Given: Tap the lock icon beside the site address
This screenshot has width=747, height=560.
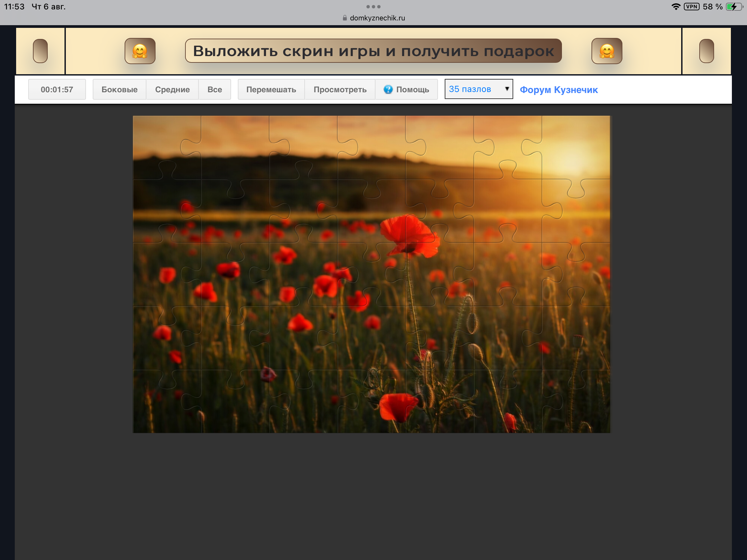Looking at the screenshot, I should coord(345,18).
